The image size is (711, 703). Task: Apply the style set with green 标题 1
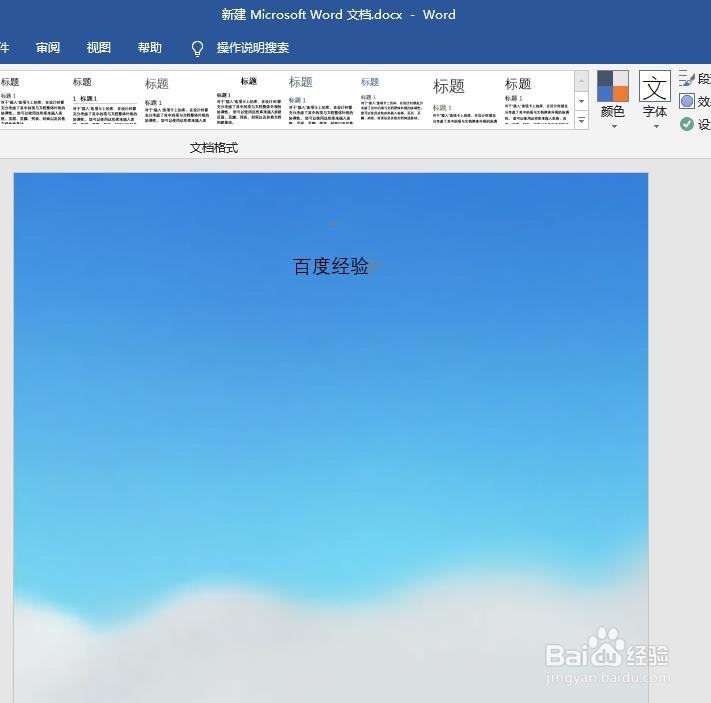464,100
